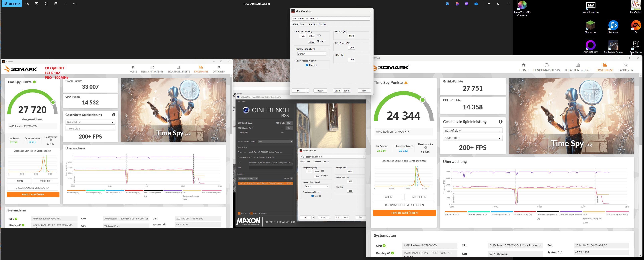The height and width of the screenshot is (260, 644).
Task: Click ERGEBNIS ONLINE VERGLEICHEN in the right 3DMark window
Action: click(x=403, y=205)
